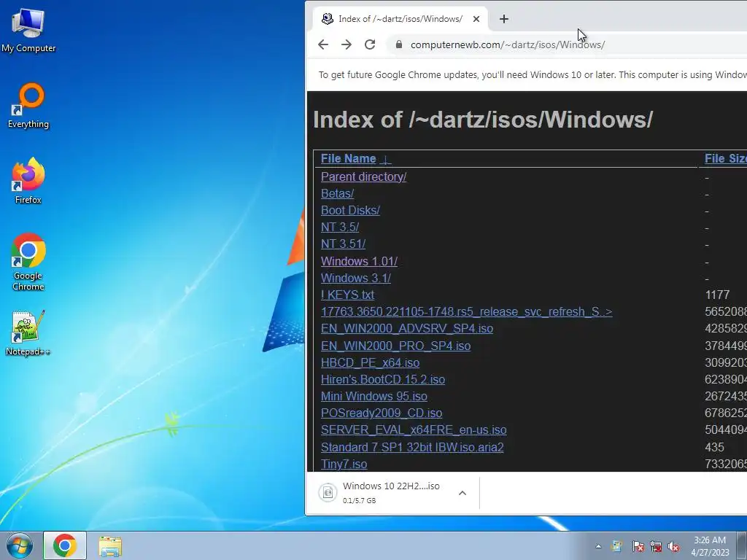Image resolution: width=747 pixels, height=560 pixels.
Task: Open a new Chrome tab
Action: click(x=504, y=19)
